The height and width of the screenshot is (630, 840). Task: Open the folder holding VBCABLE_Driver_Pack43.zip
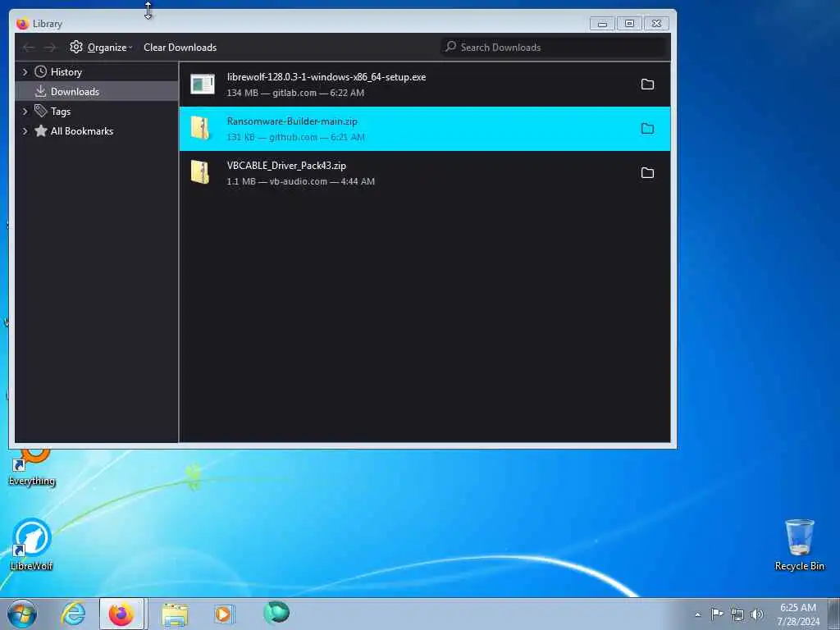pos(647,173)
